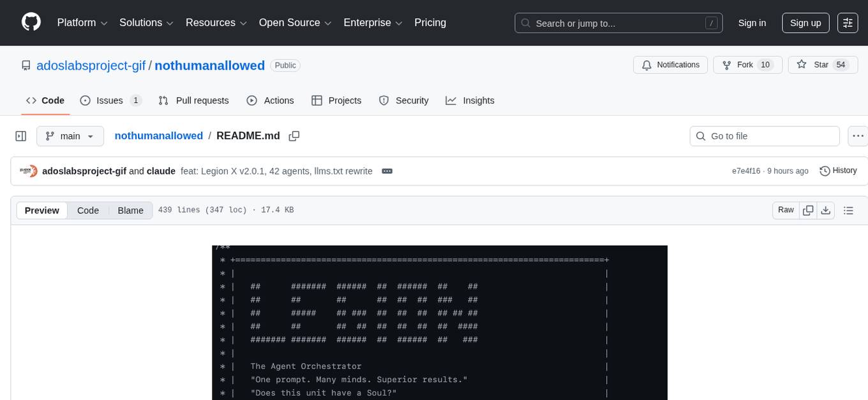
Task: Open the document outline icon
Action: coord(848,210)
